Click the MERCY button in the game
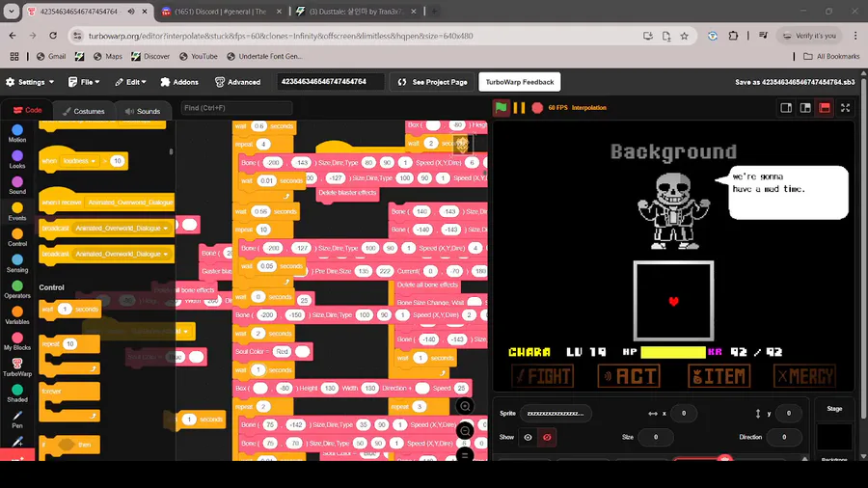868x488 pixels. [805, 376]
